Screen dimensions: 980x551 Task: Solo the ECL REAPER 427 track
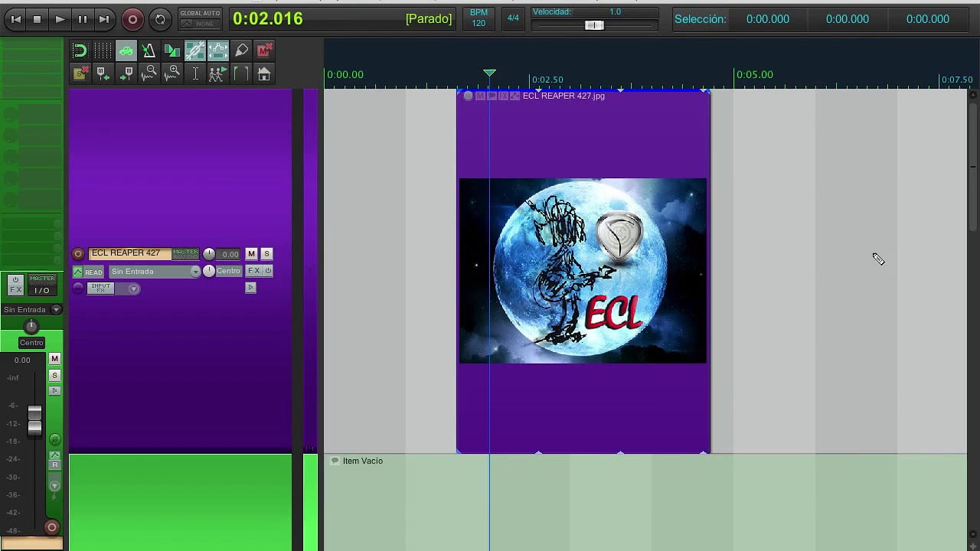click(x=266, y=254)
